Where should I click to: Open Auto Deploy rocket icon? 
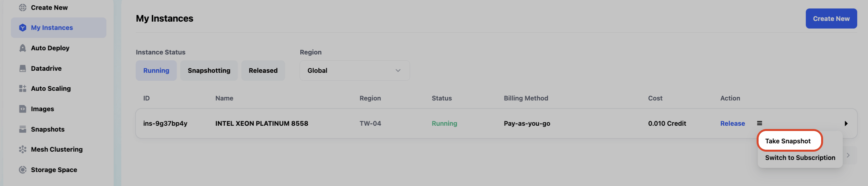coord(23,48)
